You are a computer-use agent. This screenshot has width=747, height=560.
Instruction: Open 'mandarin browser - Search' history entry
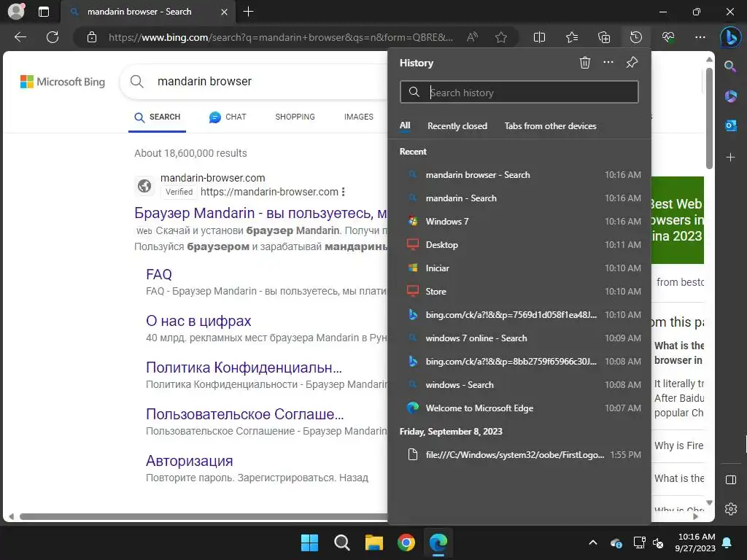[x=519, y=175]
